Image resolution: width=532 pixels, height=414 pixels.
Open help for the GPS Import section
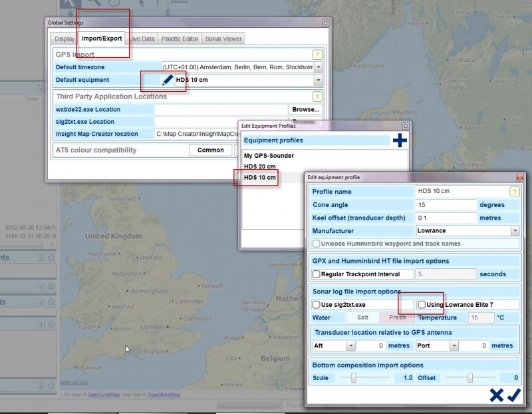pos(318,55)
